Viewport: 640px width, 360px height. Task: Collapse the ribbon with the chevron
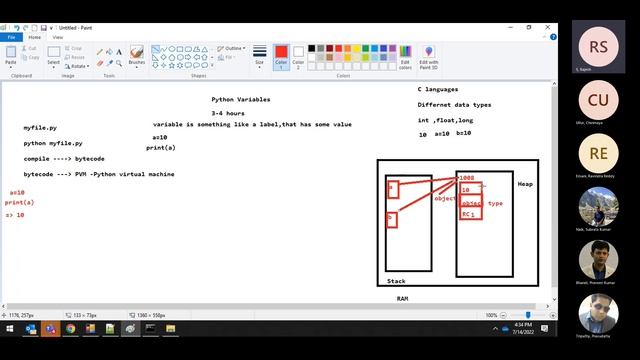[544, 37]
